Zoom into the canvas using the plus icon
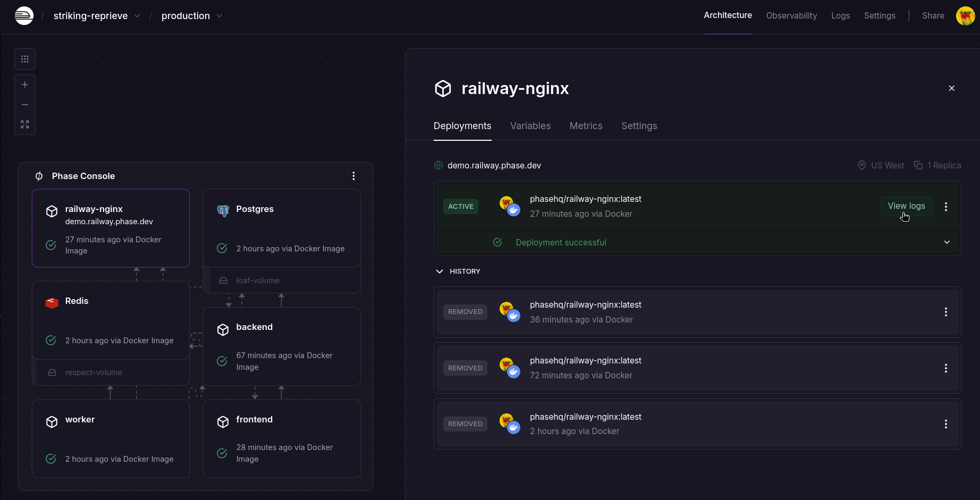Image resolution: width=980 pixels, height=500 pixels. point(24,84)
